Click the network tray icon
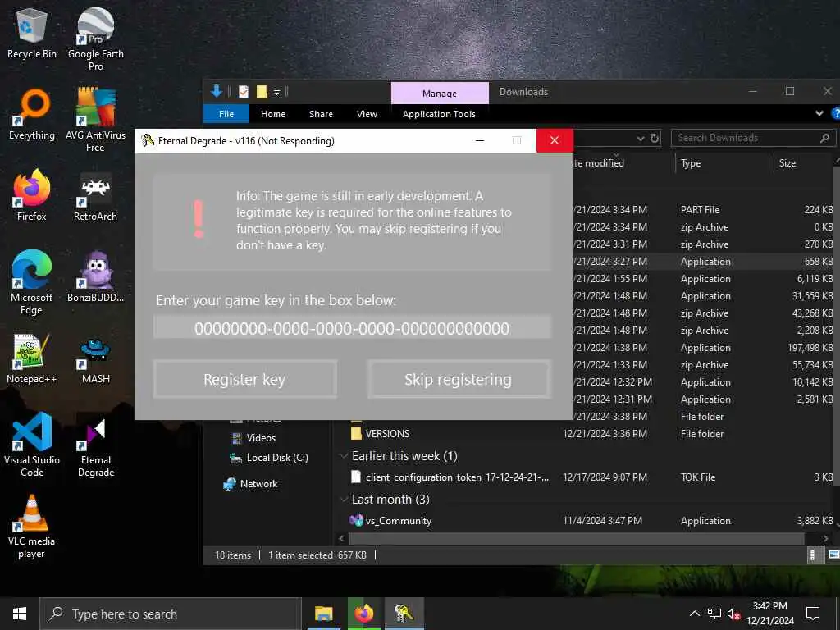The image size is (840, 630). [714, 614]
